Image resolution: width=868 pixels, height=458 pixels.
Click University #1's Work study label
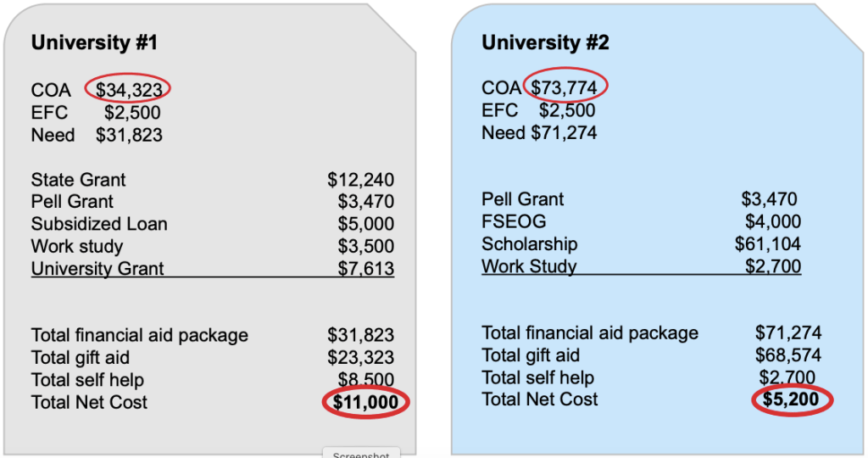(x=77, y=247)
